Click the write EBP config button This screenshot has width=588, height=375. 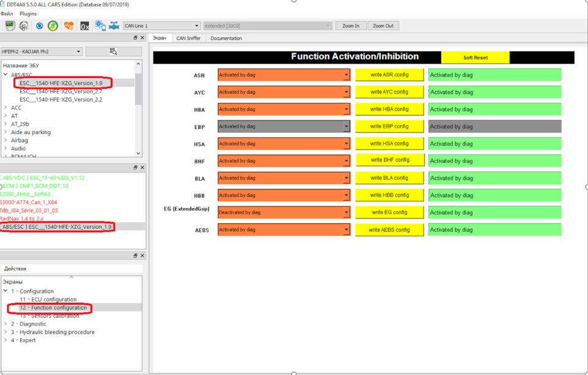point(390,126)
